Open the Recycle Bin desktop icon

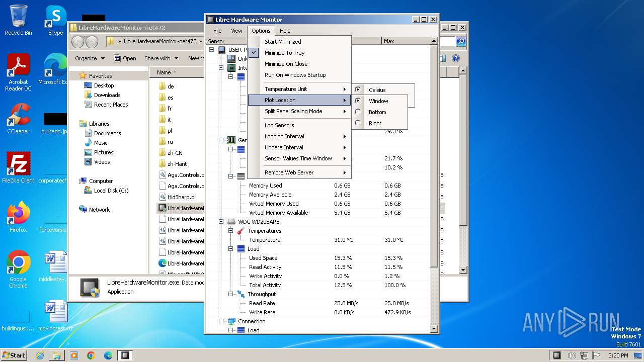point(18,20)
